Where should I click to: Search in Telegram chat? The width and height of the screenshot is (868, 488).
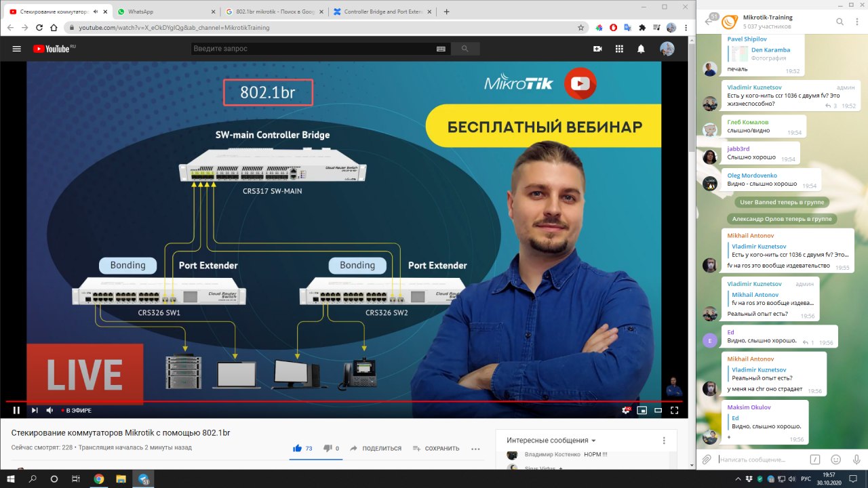840,22
